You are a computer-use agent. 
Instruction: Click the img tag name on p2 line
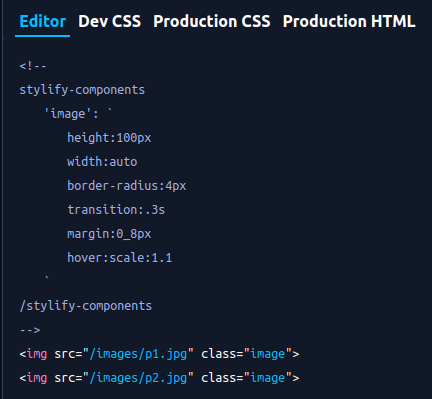coord(37,378)
